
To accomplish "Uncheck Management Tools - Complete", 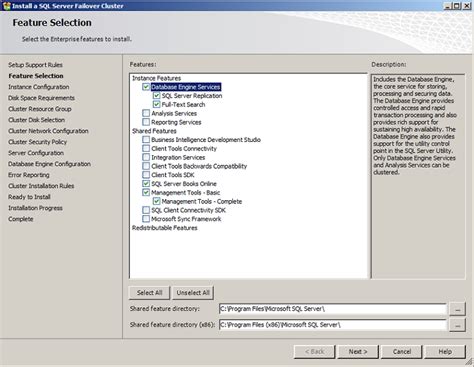I will [156, 201].
